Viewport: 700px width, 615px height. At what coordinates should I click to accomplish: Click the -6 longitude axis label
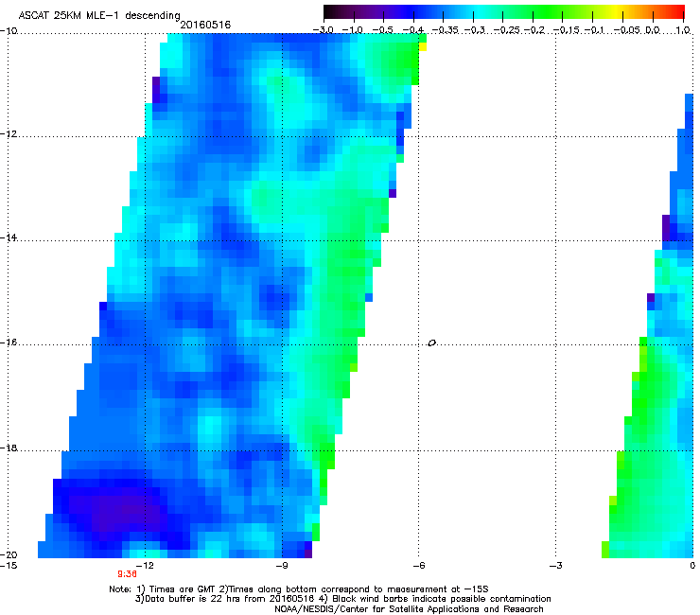point(419,566)
